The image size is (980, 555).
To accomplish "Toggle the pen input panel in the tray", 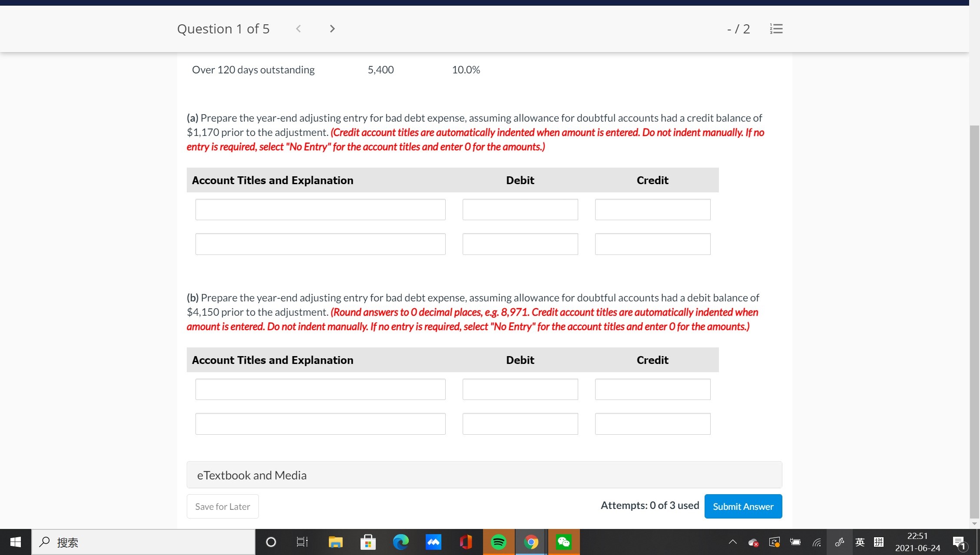I will (x=839, y=542).
